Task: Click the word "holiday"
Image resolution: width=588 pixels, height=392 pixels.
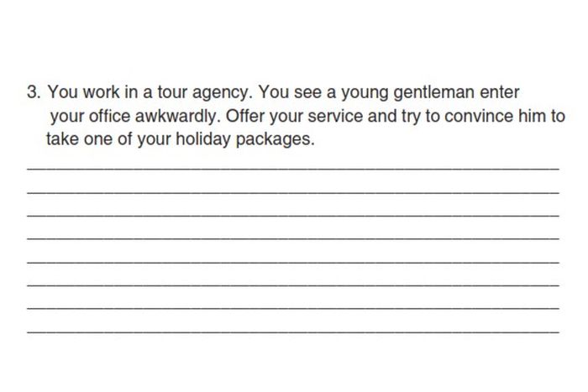Action: [203, 140]
